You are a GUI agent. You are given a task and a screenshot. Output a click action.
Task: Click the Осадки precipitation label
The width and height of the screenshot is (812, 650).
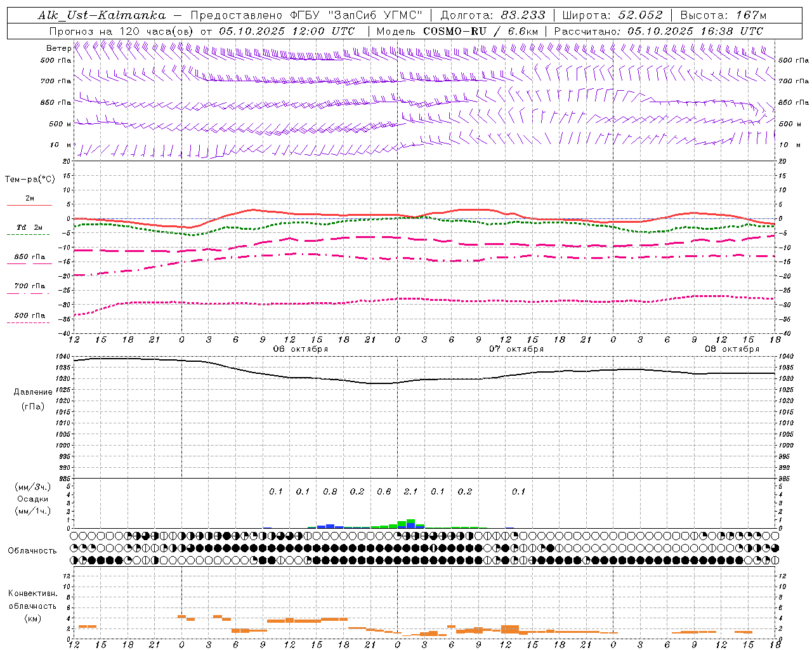[33, 499]
